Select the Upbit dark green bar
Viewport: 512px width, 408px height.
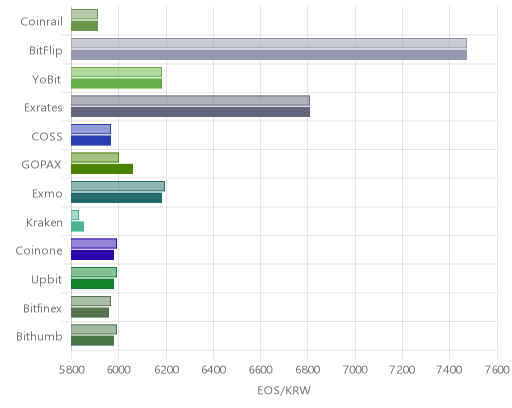click(x=92, y=284)
